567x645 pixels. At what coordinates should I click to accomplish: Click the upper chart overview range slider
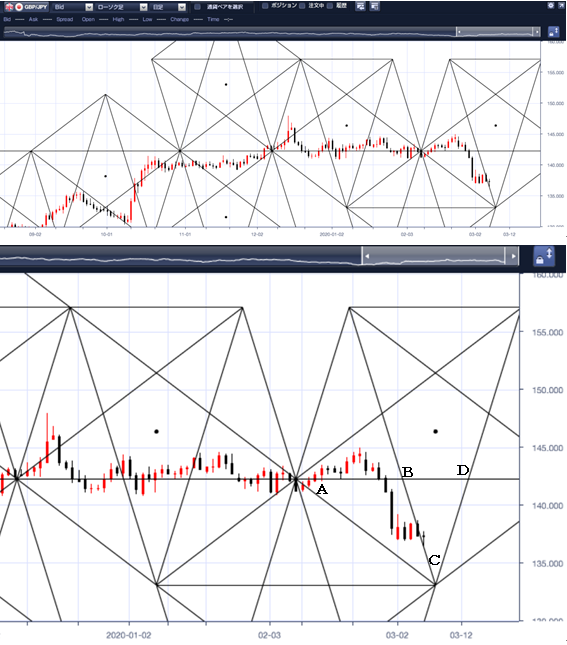click(x=495, y=32)
